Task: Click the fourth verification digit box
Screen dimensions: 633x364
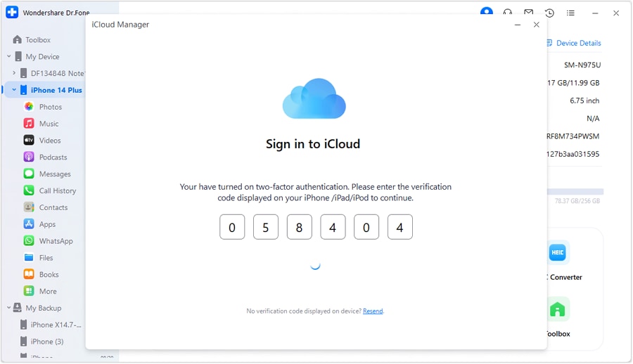Action: click(x=333, y=227)
